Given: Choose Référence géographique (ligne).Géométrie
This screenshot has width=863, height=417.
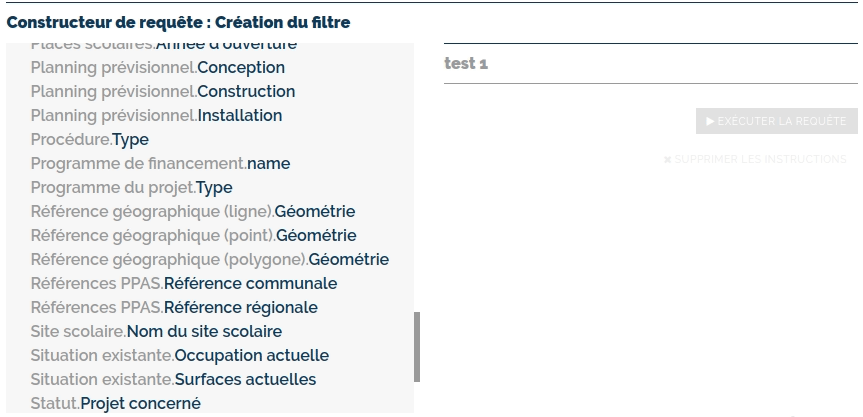Looking at the screenshot, I should 193,212.
